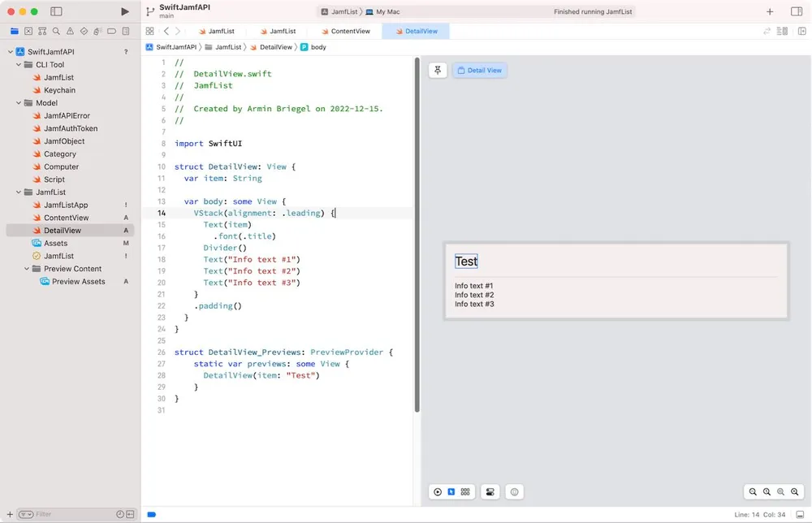
Task: Open the preview Variants grid icon
Action: click(x=465, y=491)
